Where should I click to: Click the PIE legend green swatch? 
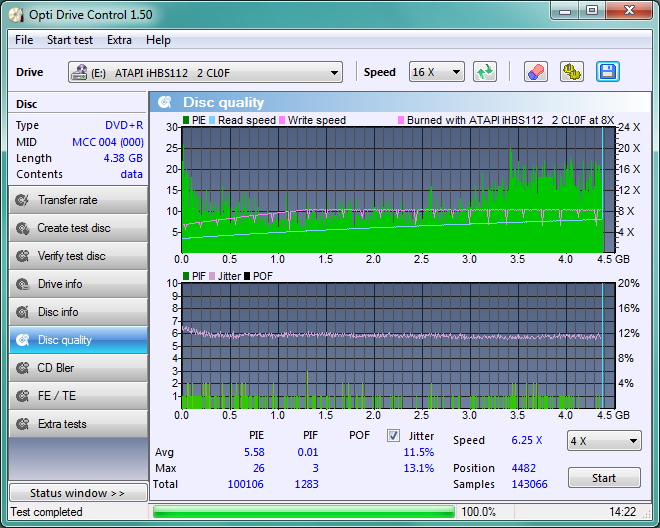[x=186, y=120]
